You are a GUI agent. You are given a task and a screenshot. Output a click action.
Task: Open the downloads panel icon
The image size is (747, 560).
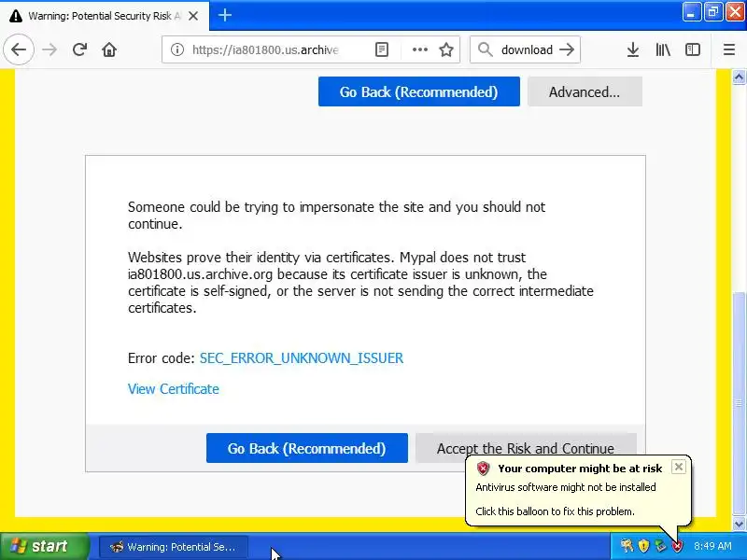click(633, 49)
